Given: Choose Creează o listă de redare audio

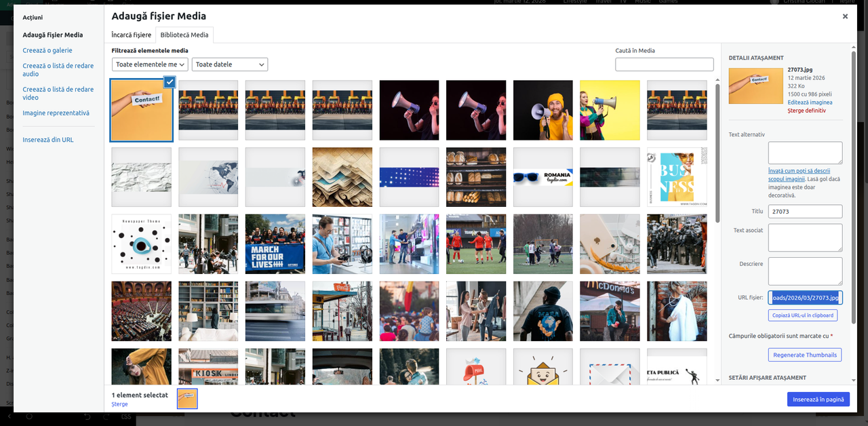Looking at the screenshot, I should pyautogui.click(x=58, y=70).
